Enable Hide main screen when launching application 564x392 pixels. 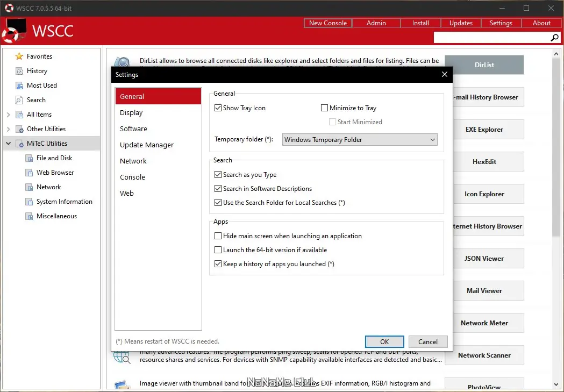pyautogui.click(x=218, y=236)
